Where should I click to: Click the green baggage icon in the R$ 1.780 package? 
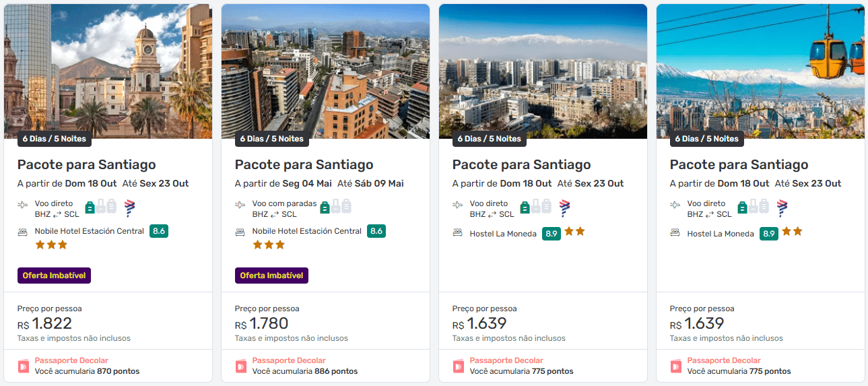pyautogui.click(x=325, y=207)
